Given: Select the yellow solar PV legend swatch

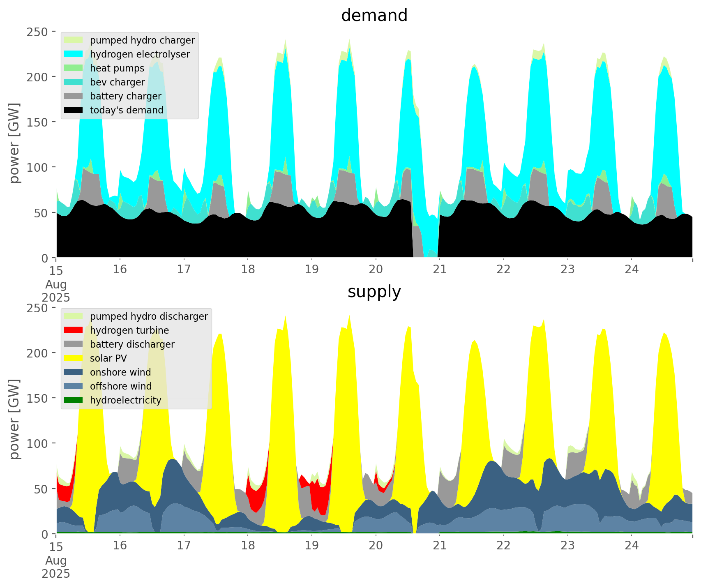Looking at the screenshot, I should tap(74, 358).
